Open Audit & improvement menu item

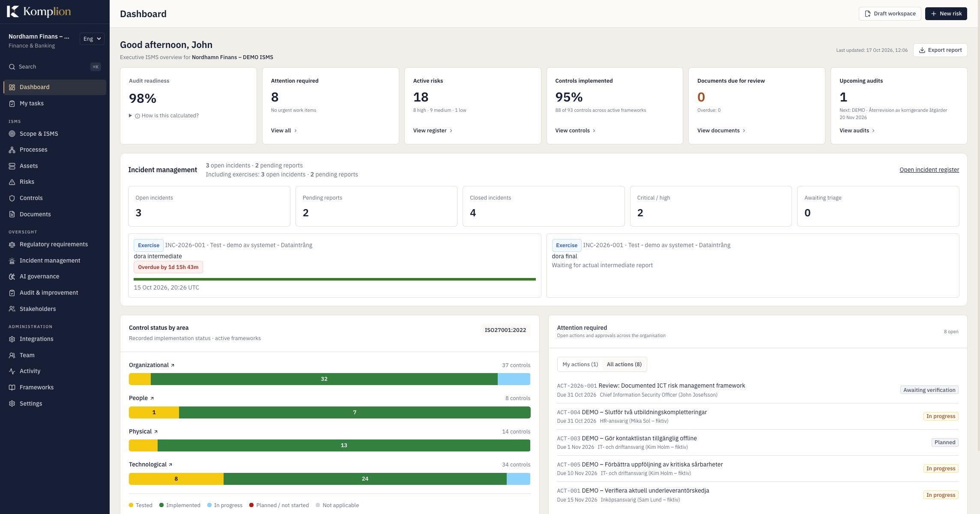[55, 293]
